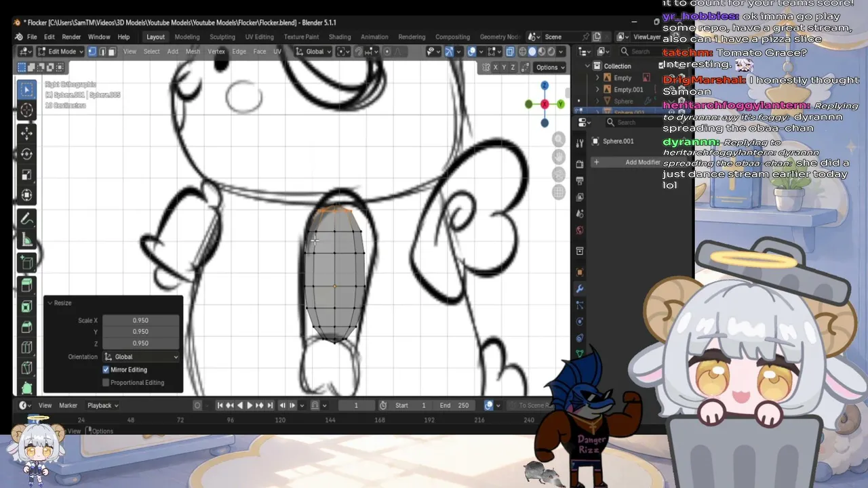Select the Add Cube tool
The width and height of the screenshot is (868, 488).
tap(26, 263)
